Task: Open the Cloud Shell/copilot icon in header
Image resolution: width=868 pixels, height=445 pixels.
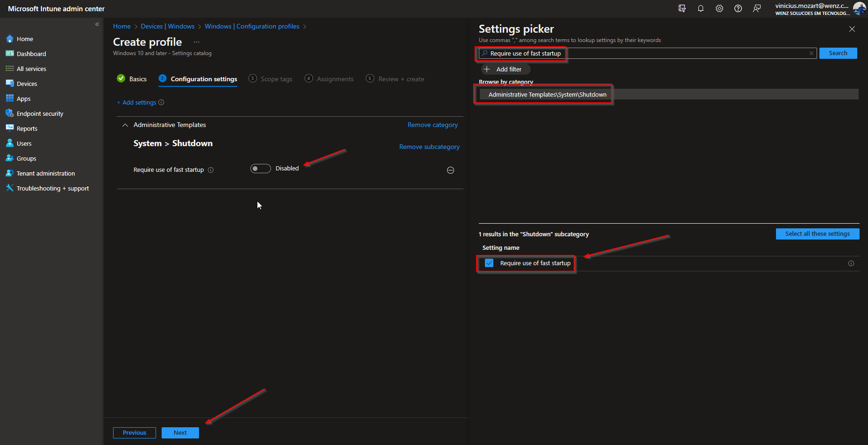Action: [682, 8]
